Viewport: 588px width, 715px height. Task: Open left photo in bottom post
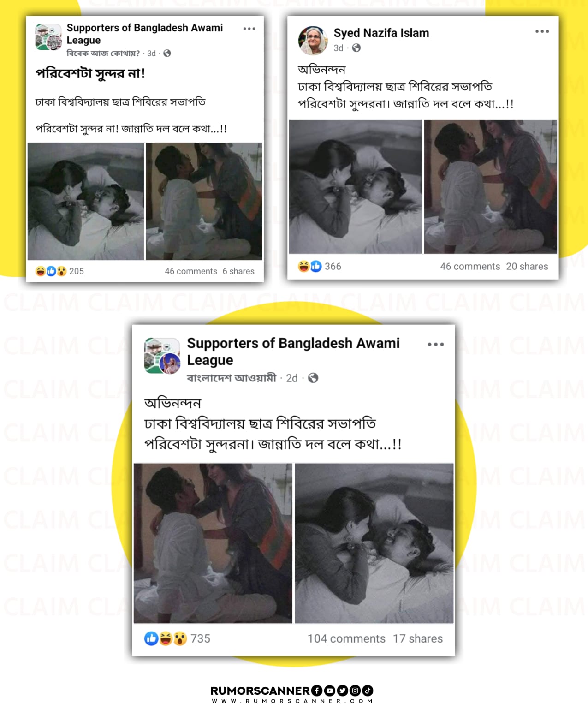pyautogui.click(x=213, y=543)
